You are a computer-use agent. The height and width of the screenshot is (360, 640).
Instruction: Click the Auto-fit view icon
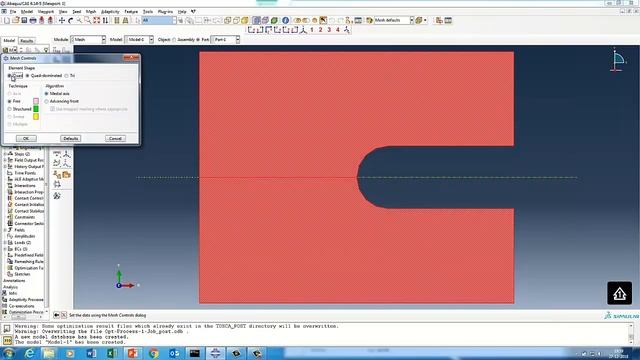pyautogui.click(x=96, y=20)
